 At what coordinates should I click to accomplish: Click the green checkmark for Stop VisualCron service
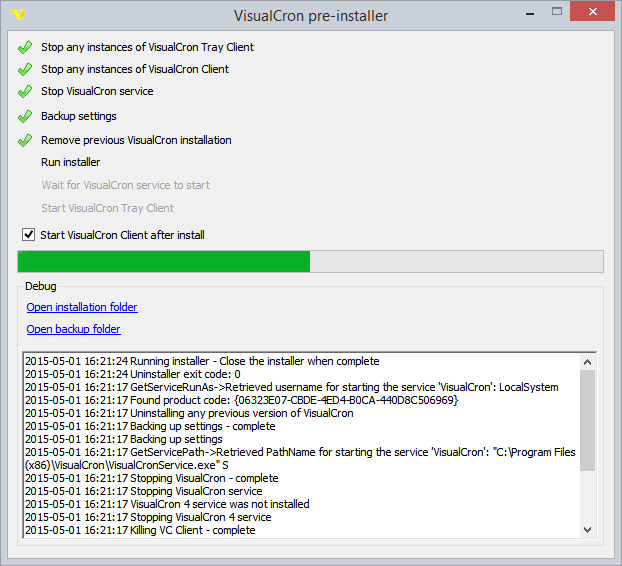click(25, 92)
